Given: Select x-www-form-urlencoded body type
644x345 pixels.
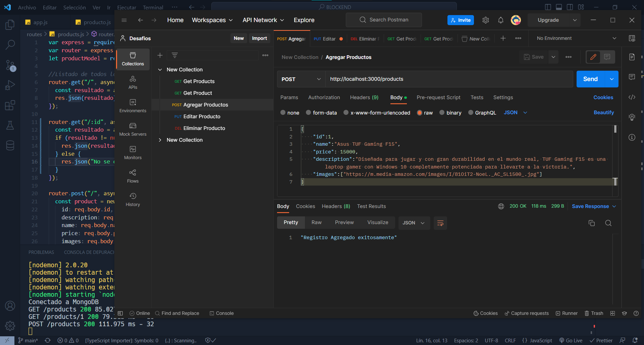Looking at the screenshot, I should click(x=377, y=113).
